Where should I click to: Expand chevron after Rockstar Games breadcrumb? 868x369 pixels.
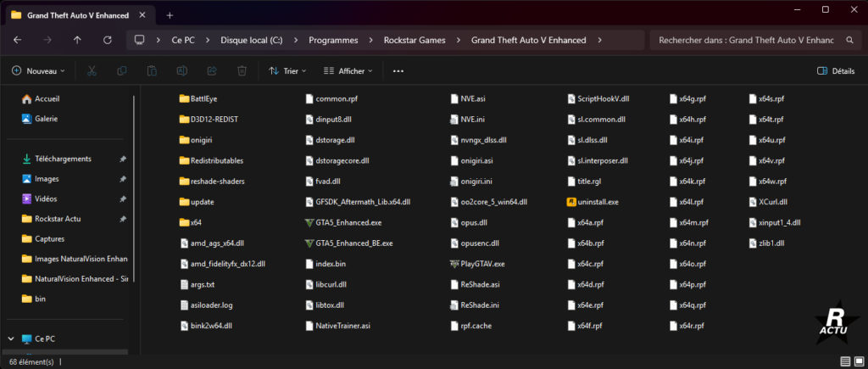click(x=459, y=40)
